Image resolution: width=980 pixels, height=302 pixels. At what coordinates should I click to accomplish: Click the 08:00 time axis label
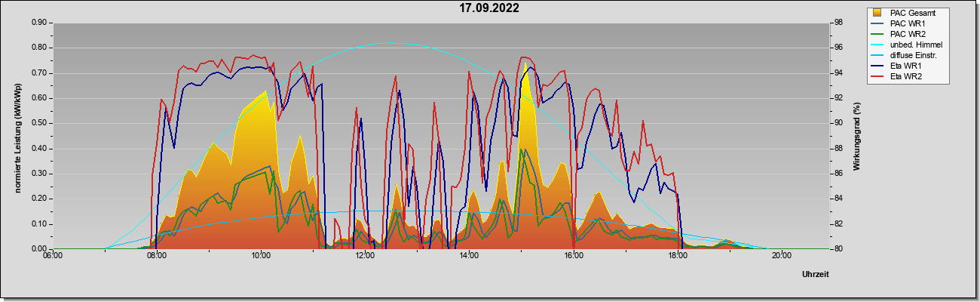tap(156, 255)
